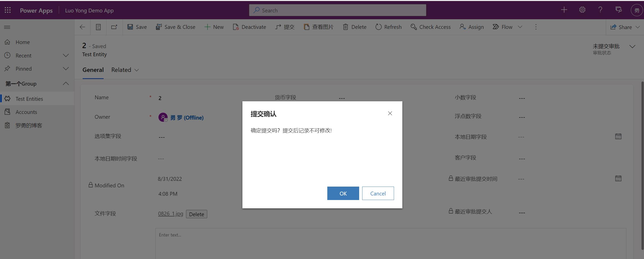Focus the Search box
644x259 pixels.
point(337,10)
